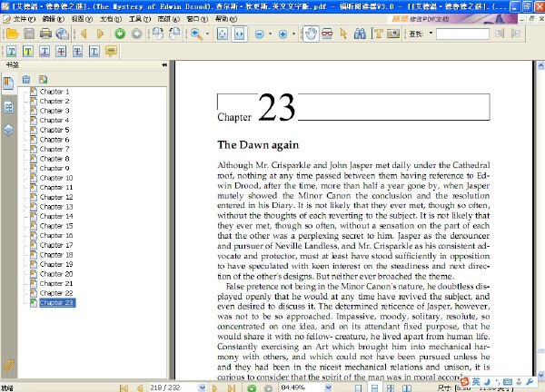Screen dimensions: 545x392
Task: Select Chapter 22 bookmark
Action: [56, 293]
